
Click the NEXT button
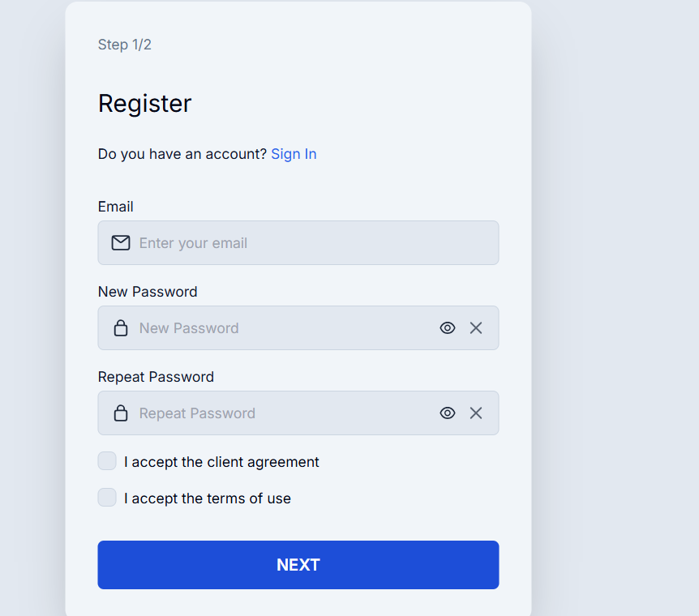tap(298, 565)
